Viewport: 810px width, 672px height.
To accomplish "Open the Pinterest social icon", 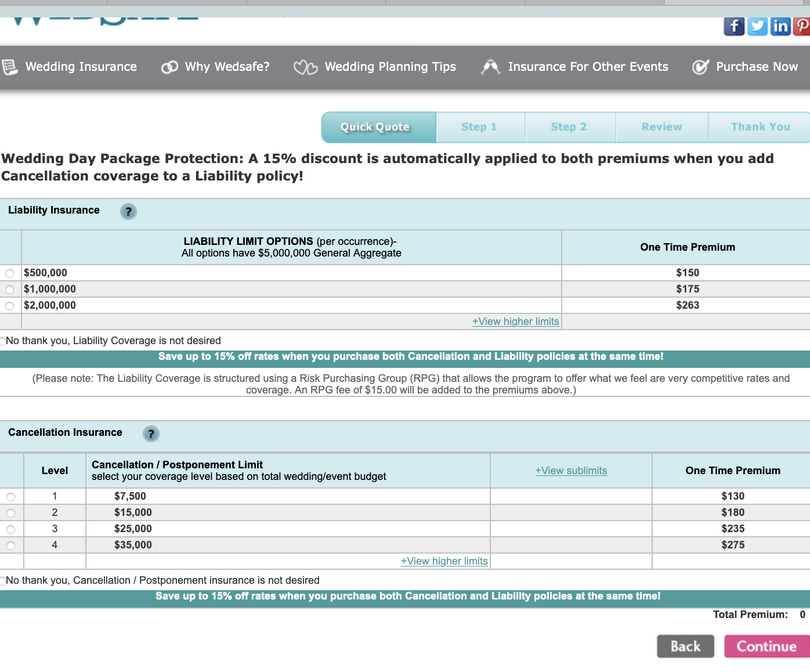I will [802, 26].
